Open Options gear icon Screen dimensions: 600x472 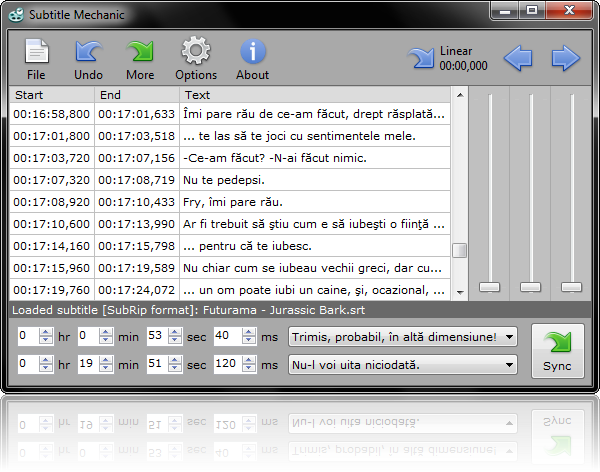(196, 51)
